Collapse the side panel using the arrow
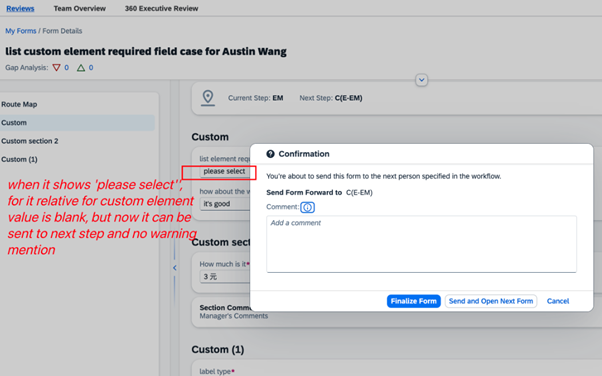Viewport: 602px width, 376px height. 175,268
